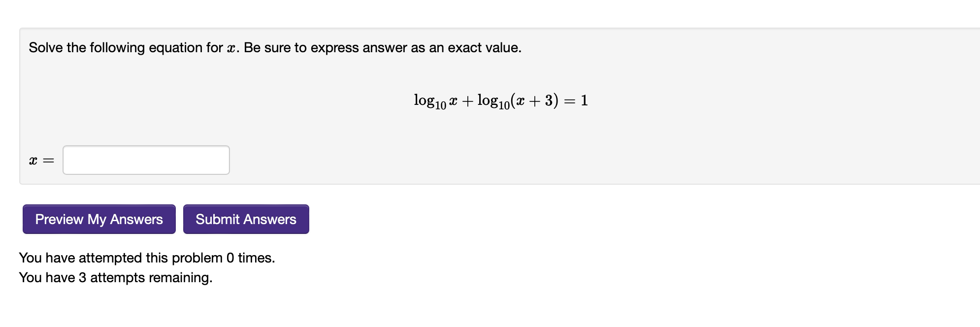Select the answer box to type an exact value
This screenshot has width=980, height=327.
[145, 160]
